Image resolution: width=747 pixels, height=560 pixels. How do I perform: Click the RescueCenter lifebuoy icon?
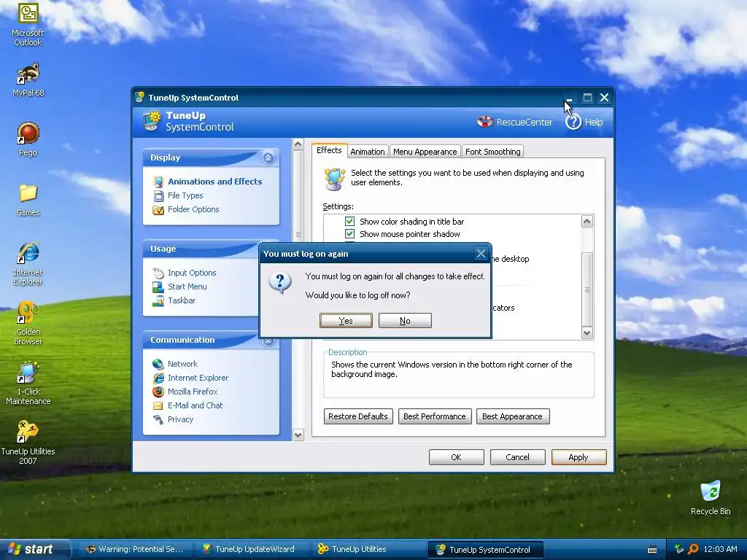(x=485, y=122)
